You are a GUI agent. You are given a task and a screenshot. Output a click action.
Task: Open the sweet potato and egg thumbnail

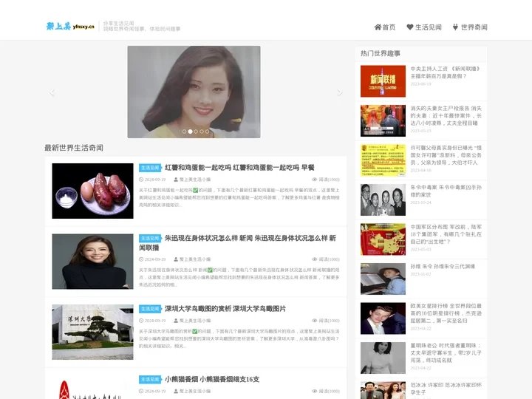coord(92,191)
